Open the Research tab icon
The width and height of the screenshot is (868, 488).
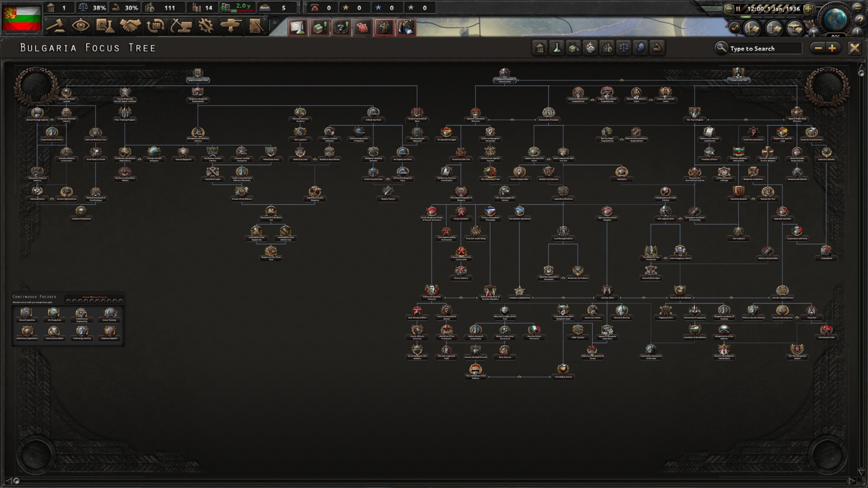point(105,26)
